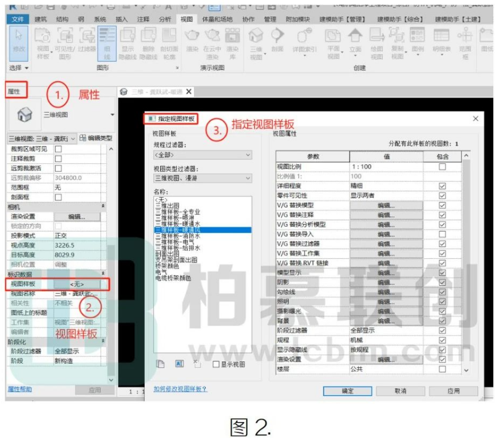Select the 修改 (Modify) tool in the ribbon
The height and width of the screenshot is (445, 504).
pyautogui.click(x=18, y=44)
